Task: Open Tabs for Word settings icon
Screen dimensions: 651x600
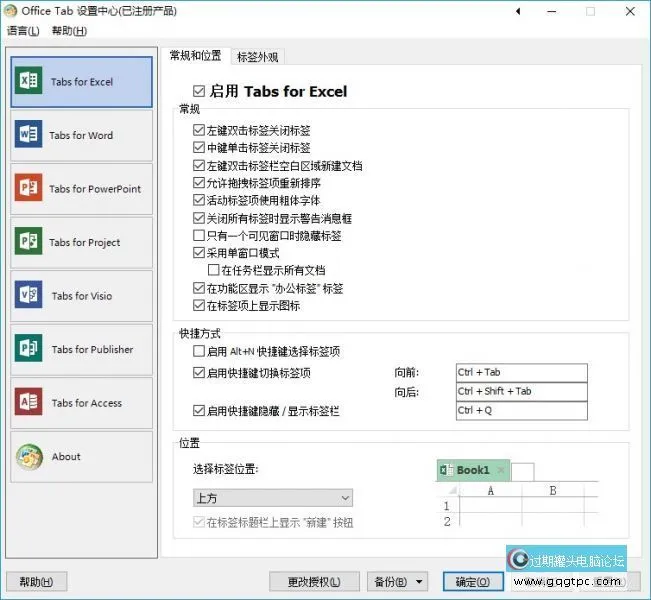Action: click(29, 135)
